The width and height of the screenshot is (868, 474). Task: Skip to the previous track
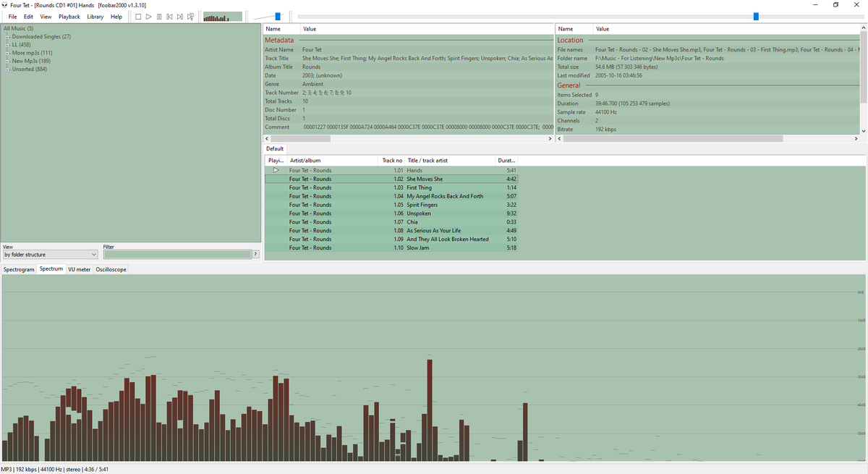coord(169,17)
